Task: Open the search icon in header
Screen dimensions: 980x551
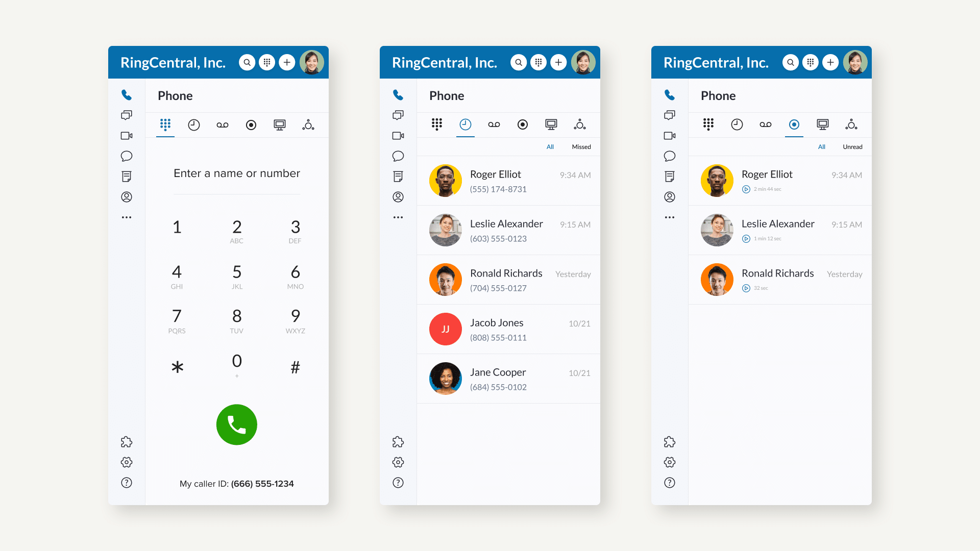Action: pos(246,62)
